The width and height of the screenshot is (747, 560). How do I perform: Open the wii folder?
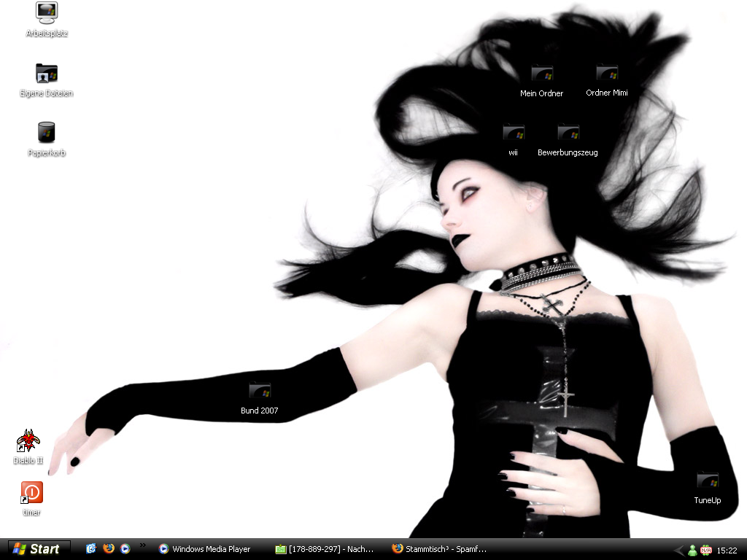tap(514, 133)
